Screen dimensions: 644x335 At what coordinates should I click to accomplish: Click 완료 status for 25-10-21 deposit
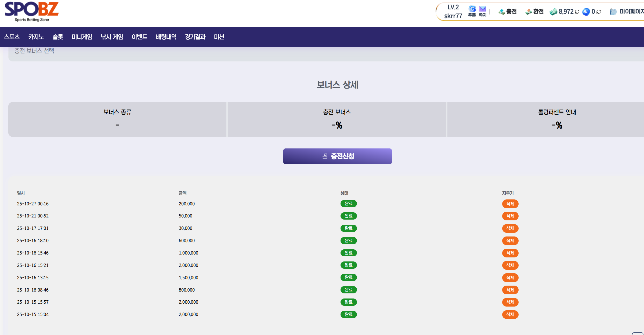(348, 216)
